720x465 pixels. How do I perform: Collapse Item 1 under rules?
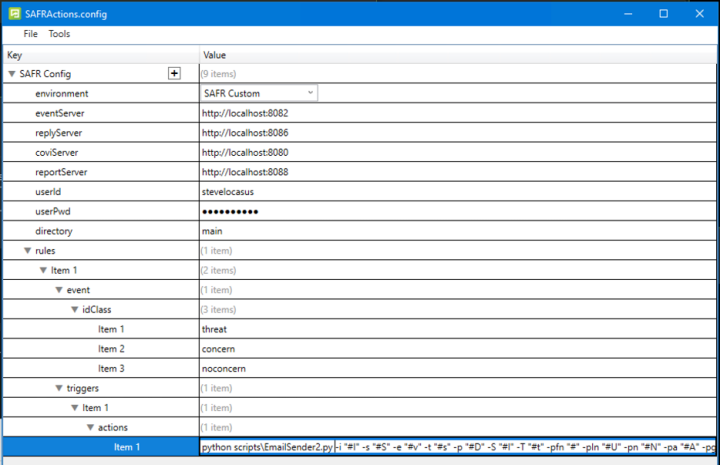pos(43,270)
